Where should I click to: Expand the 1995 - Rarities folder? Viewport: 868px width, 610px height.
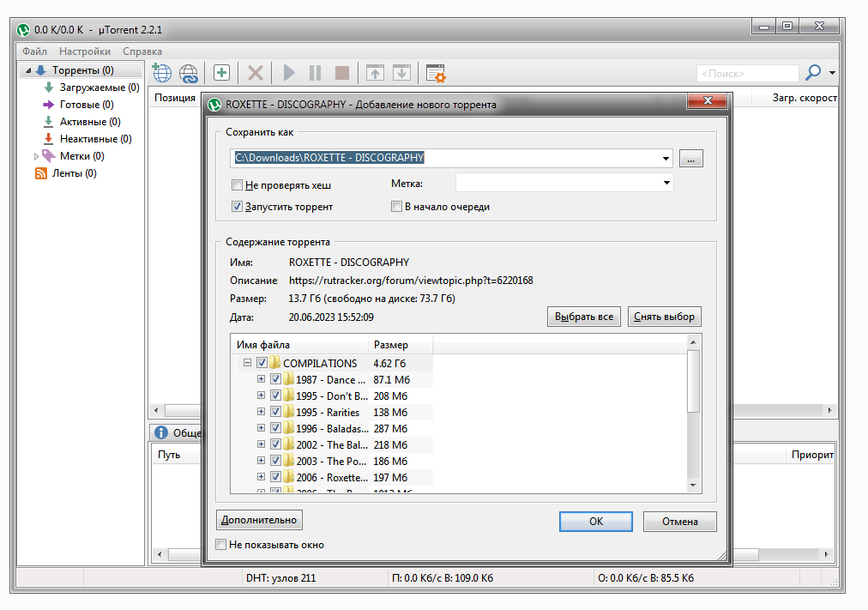point(261,413)
